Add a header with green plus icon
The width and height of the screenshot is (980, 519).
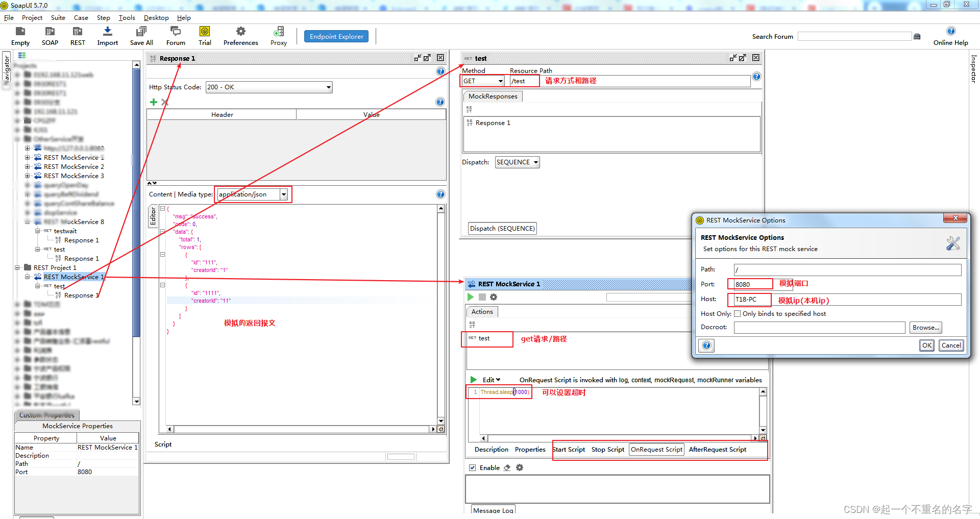[154, 102]
